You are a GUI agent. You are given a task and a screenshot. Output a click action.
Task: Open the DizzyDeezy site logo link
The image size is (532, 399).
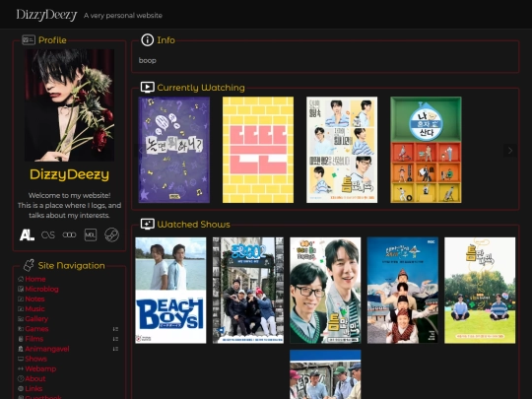pos(47,15)
